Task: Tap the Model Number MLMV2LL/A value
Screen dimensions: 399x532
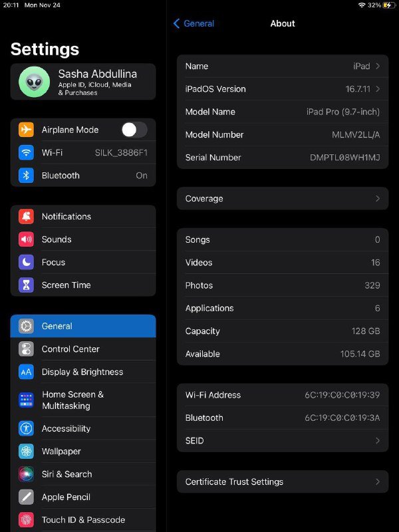Action: coord(356,135)
